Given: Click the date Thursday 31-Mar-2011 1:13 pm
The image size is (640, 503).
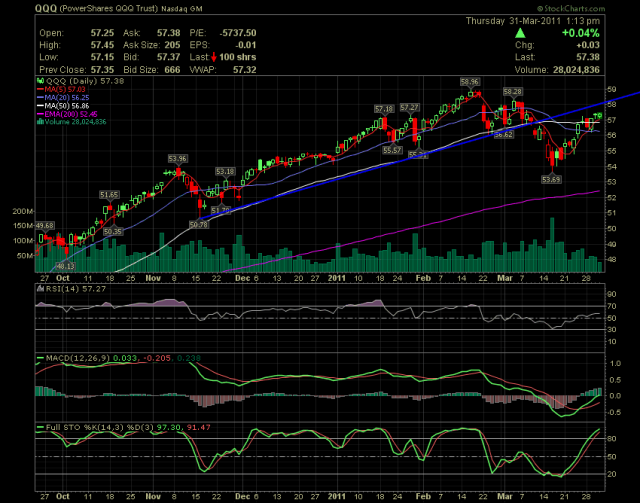Looking at the screenshot, I should (x=533, y=21).
